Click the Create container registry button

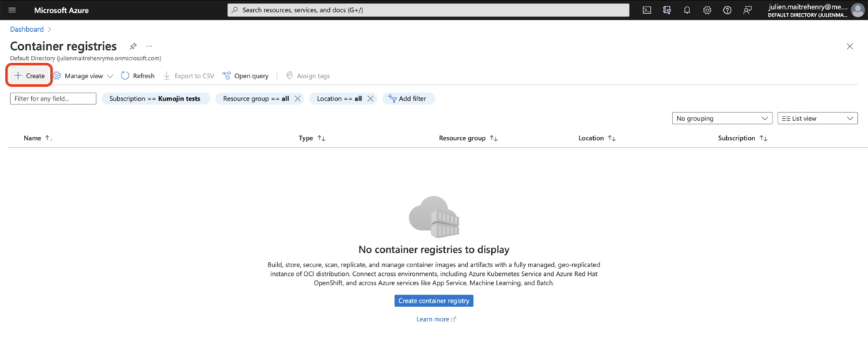point(434,301)
